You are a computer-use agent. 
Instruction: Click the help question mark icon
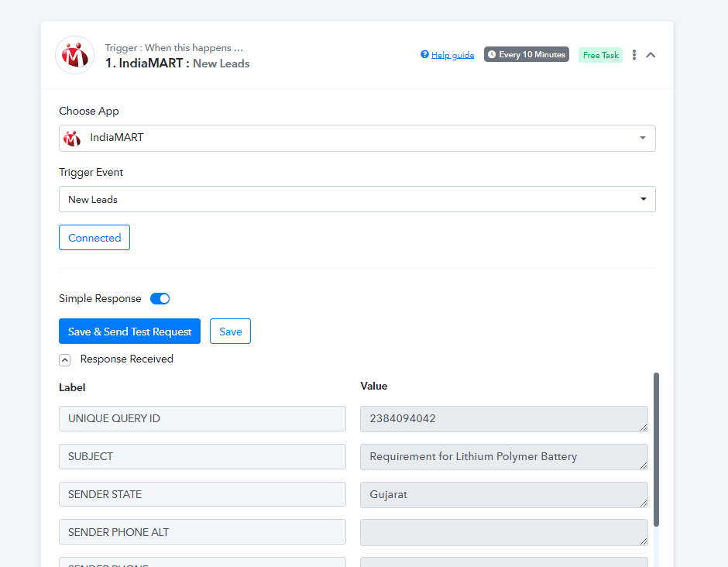tap(424, 54)
